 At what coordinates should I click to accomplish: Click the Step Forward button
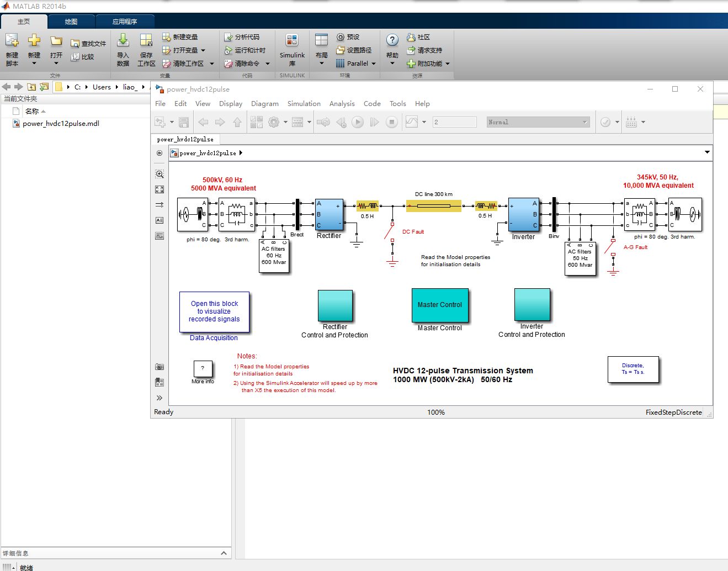pyautogui.click(x=375, y=122)
